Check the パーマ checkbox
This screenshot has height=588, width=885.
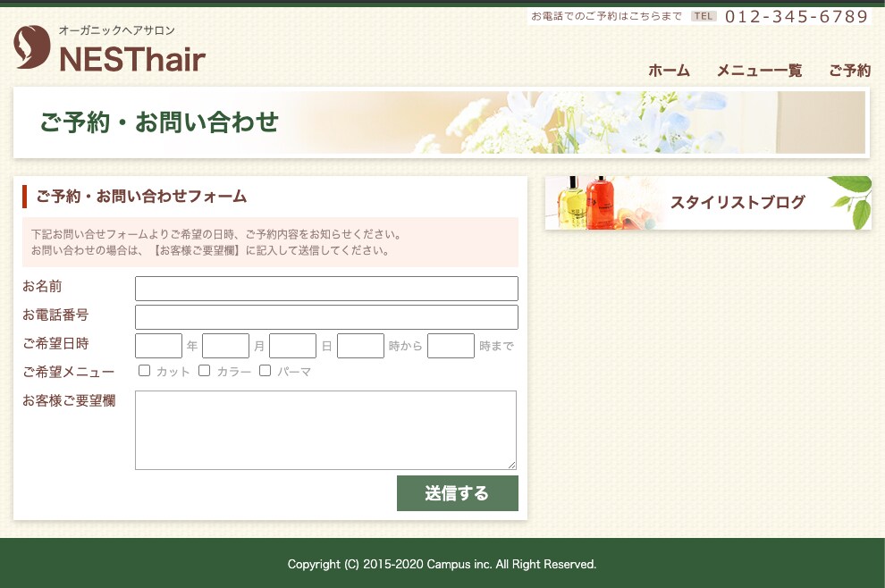(265, 371)
